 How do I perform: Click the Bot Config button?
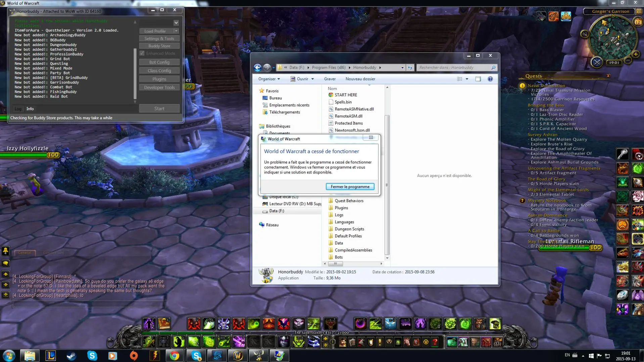click(159, 62)
